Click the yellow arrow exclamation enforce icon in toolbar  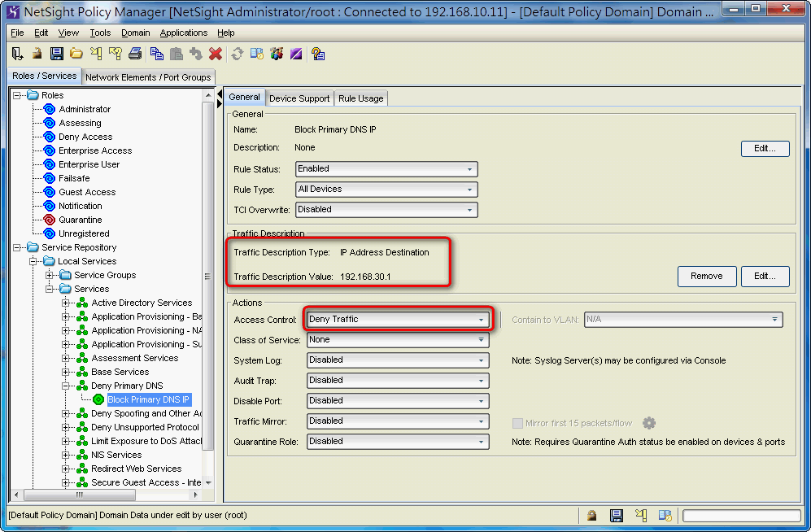(96, 54)
